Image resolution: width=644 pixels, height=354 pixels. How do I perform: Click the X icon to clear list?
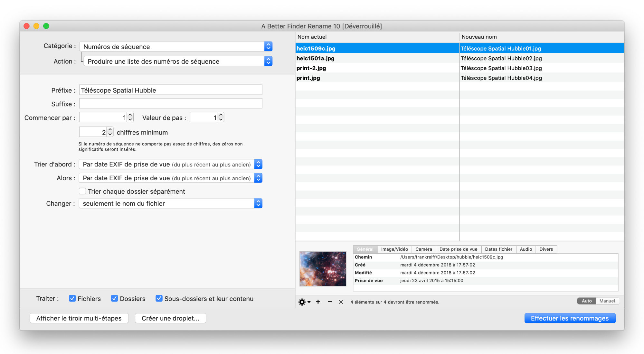point(341,302)
